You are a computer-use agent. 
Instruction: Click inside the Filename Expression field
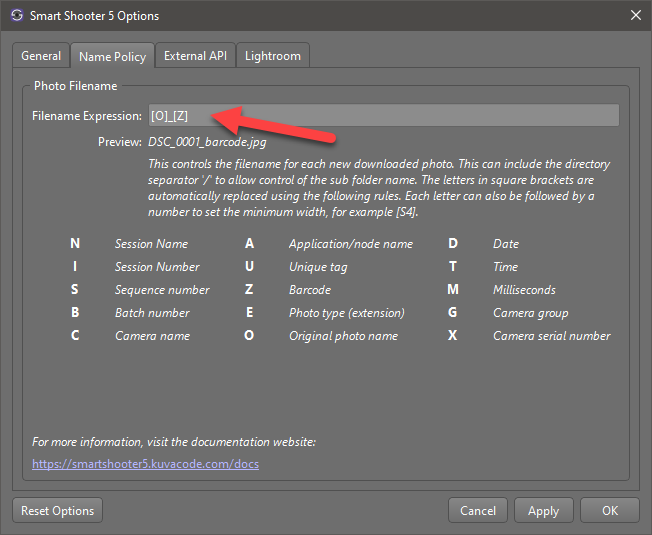pos(384,116)
